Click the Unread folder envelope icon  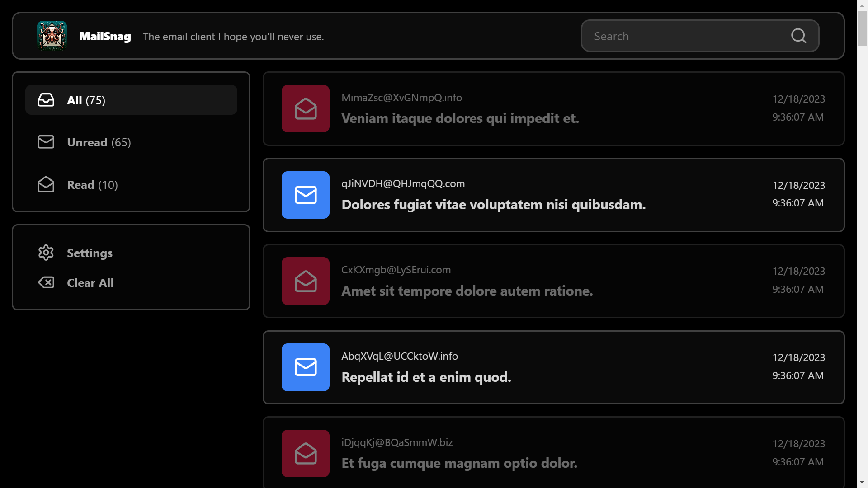[46, 142]
